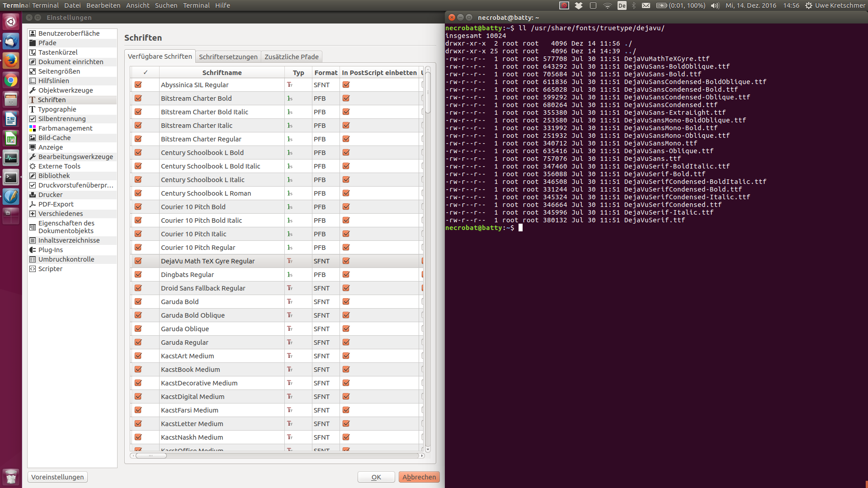Switch to Schriftersetzungen tab
This screenshot has width=868, height=488.
(x=228, y=57)
